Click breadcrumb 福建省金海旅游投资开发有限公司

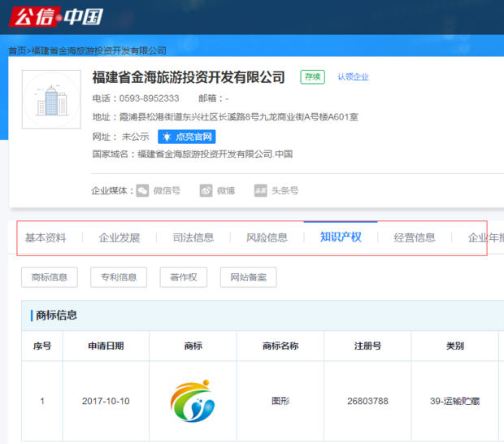point(98,50)
